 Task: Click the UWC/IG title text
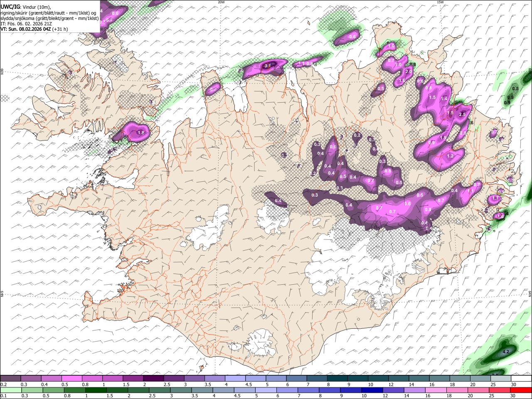point(10,7)
